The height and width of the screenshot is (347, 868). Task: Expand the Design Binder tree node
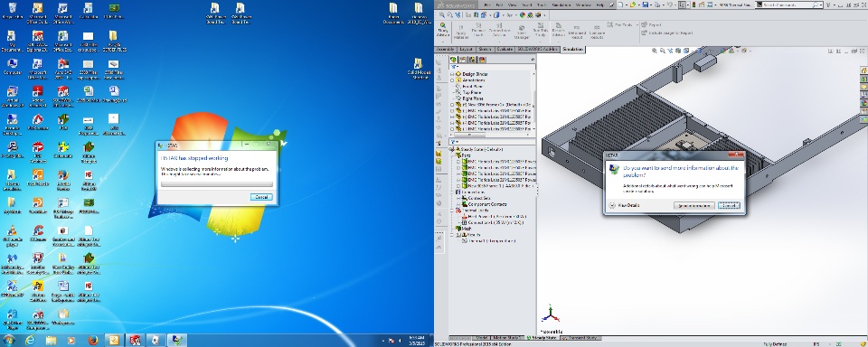[x=452, y=74]
